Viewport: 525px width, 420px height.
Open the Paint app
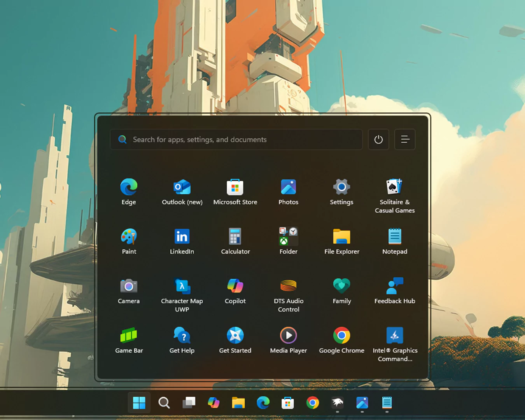pyautogui.click(x=129, y=241)
